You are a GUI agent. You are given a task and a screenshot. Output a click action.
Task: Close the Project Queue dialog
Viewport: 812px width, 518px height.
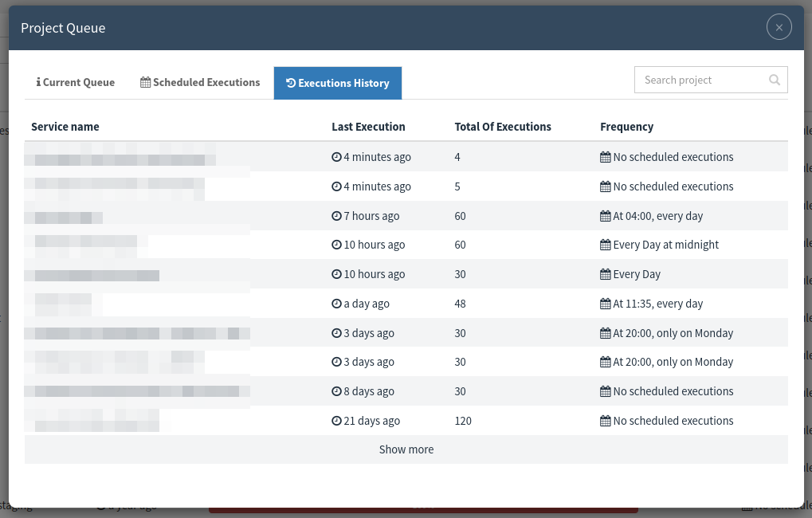(779, 27)
